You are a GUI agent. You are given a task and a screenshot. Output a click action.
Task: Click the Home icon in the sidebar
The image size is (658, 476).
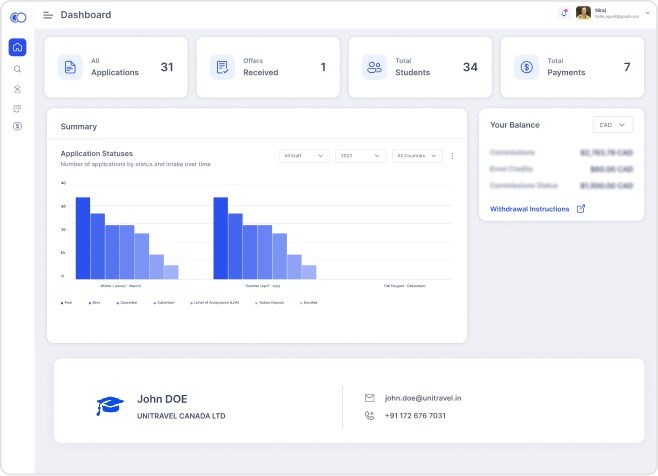coord(17,47)
